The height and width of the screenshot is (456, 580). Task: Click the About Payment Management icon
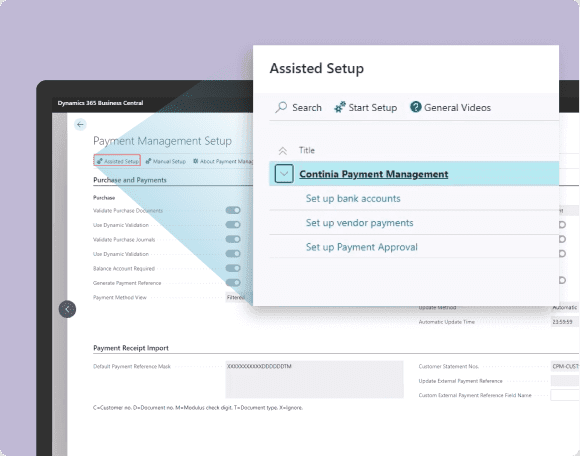(196, 161)
